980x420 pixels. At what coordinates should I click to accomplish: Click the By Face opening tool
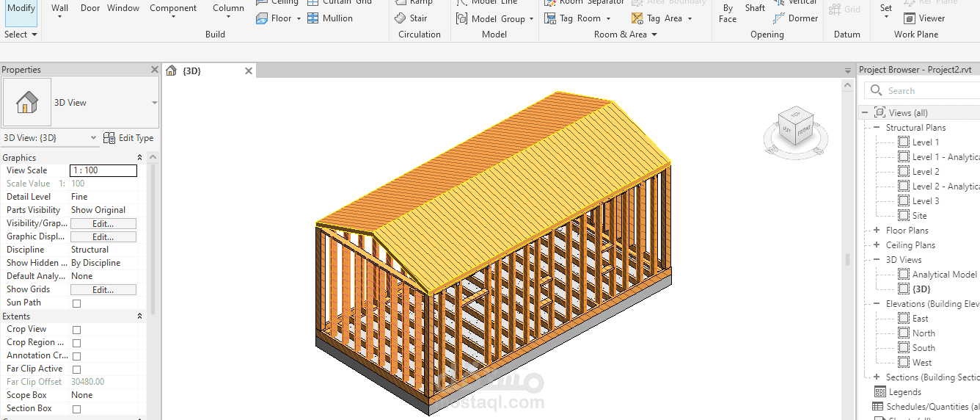[728, 13]
